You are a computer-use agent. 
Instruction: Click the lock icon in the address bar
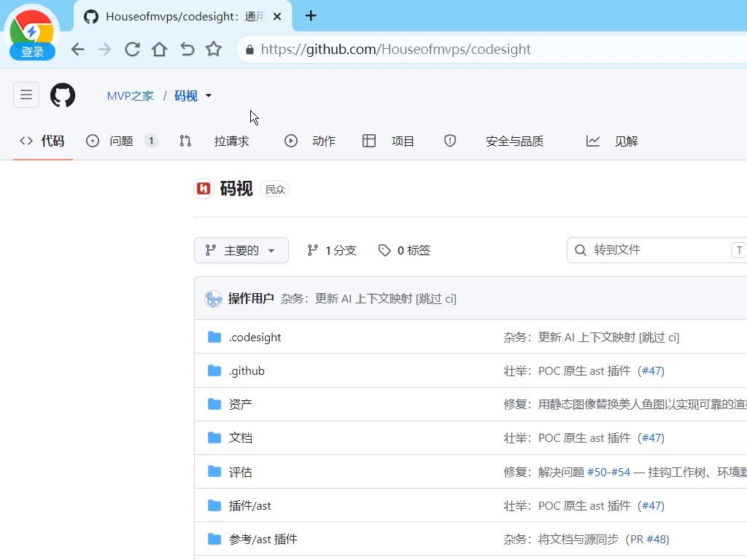tap(249, 50)
